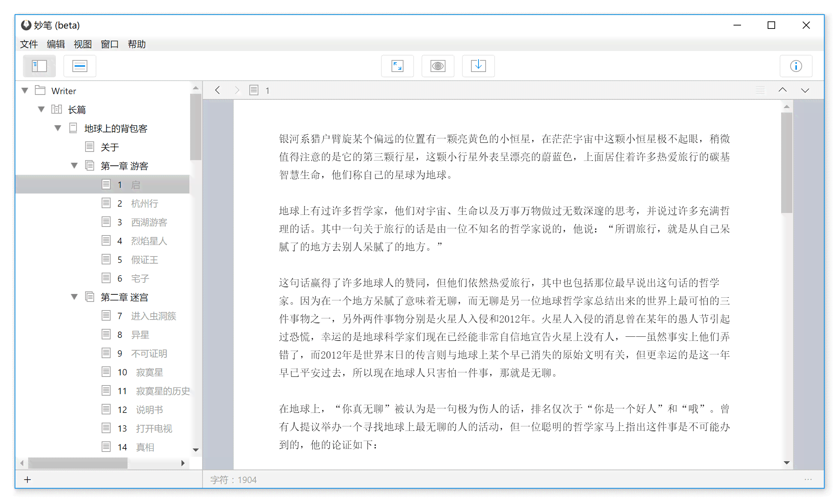Open section 11 寂寞星的历史
Screen dimensions: 840x504
pos(102,390)
